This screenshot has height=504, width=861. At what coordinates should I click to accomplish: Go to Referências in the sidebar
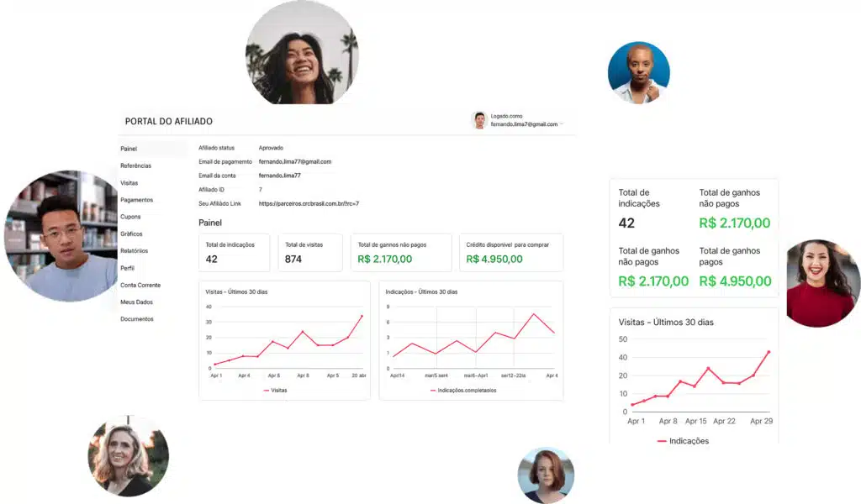(135, 165)
